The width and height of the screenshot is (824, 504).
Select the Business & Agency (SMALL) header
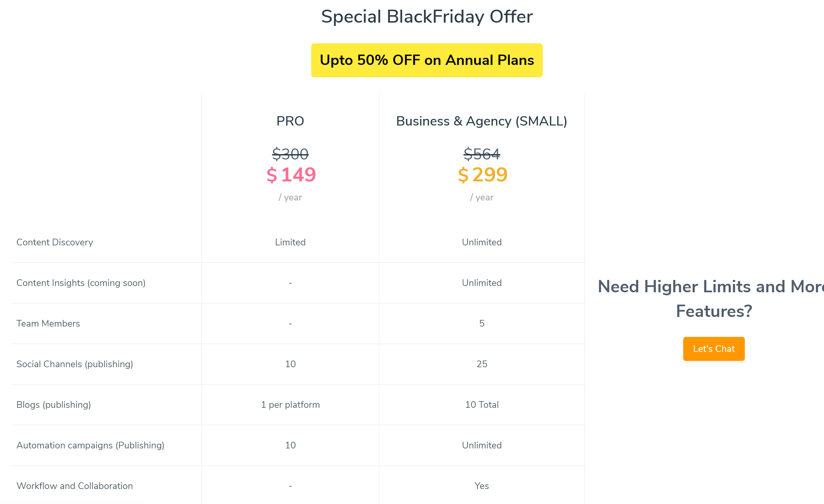click(x=481, y=121)
